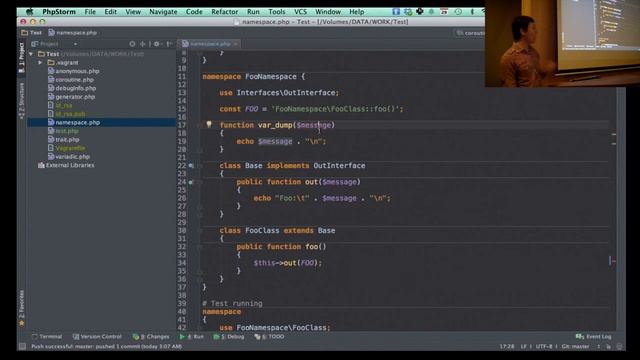Open the Debug tool window

tap(229, 337)
